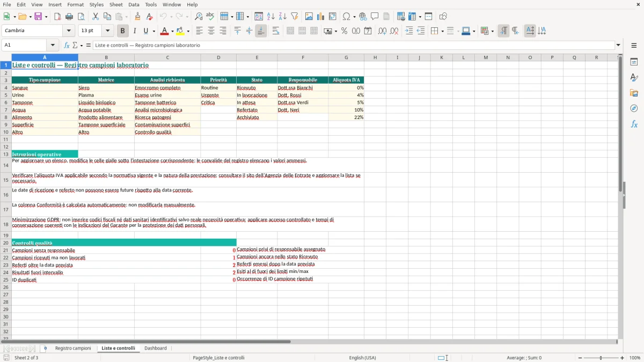Select row header 14
This screenshot has width=644, height=362.
coord(6,165)
